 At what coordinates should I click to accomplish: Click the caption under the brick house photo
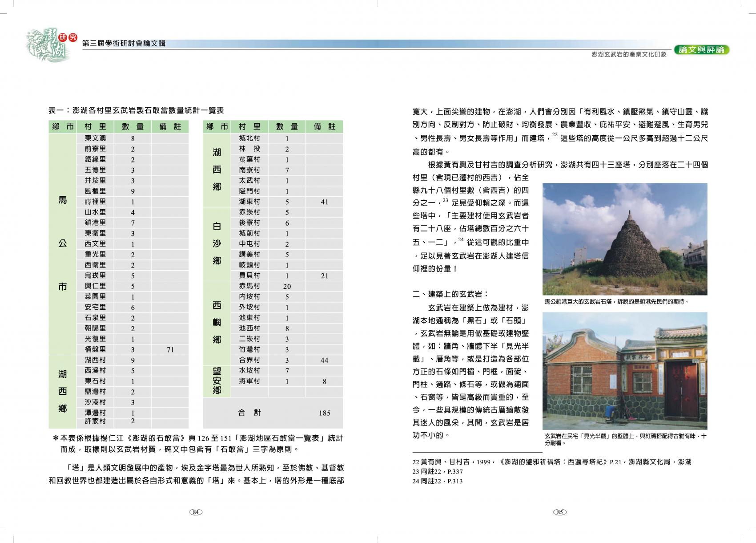coord(624,439)
